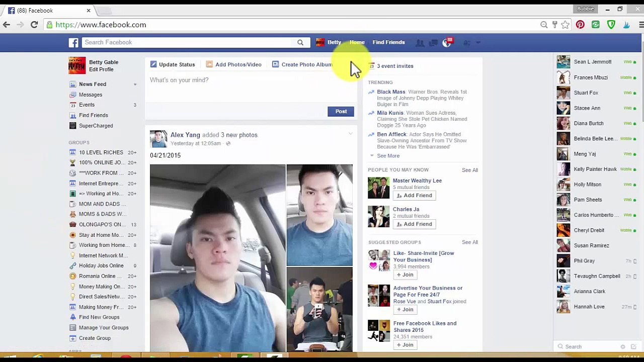The width and height of the screenshot is (644, 362).
Task: Select Update Status tab
Action: (173, 64)
